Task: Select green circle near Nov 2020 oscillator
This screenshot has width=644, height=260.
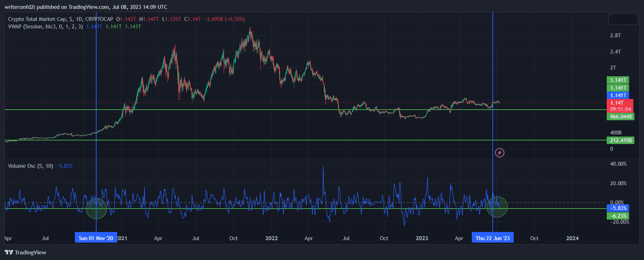Action: click(x=96, y=208)
